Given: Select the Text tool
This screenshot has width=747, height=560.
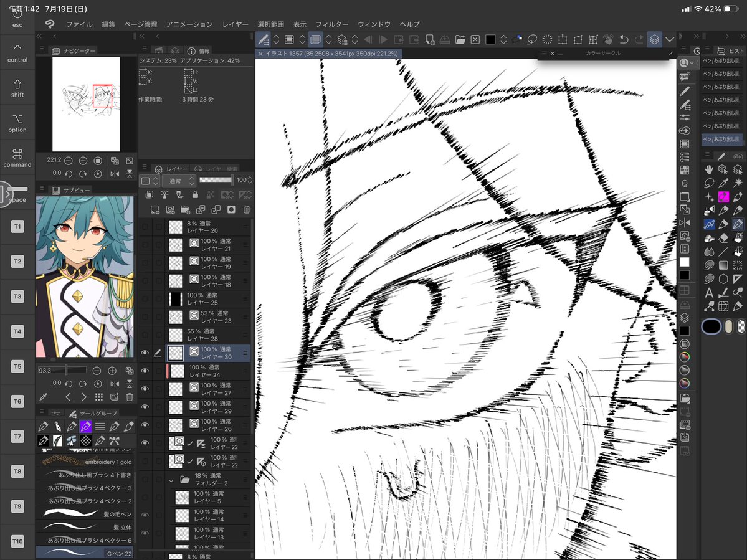Looking at the screenshot, I should pos(709,292).
